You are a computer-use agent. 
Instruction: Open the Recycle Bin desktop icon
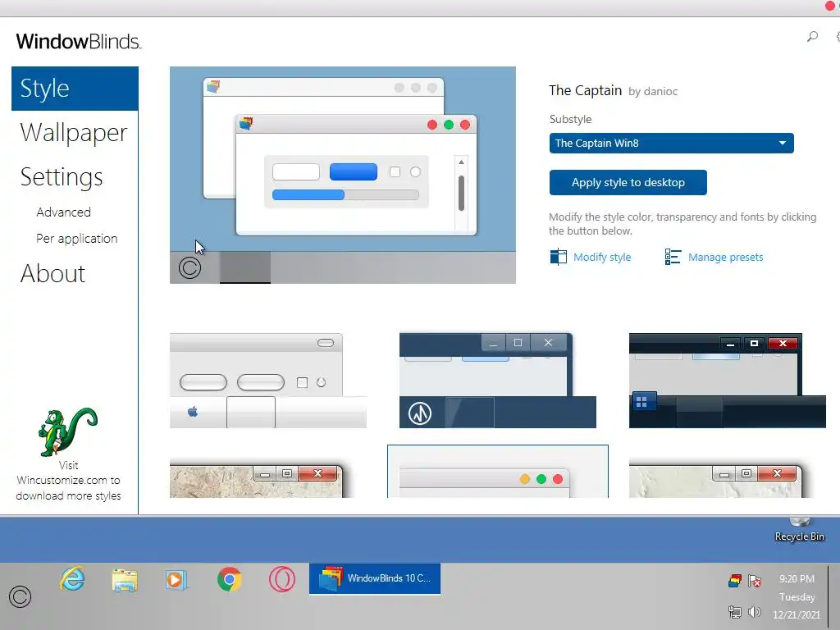tap(799, 530)
